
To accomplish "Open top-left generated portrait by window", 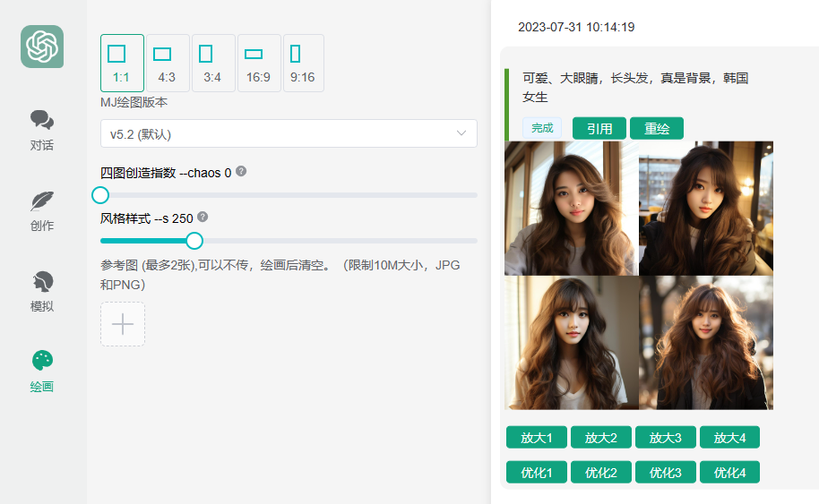I will pos(572,209).
